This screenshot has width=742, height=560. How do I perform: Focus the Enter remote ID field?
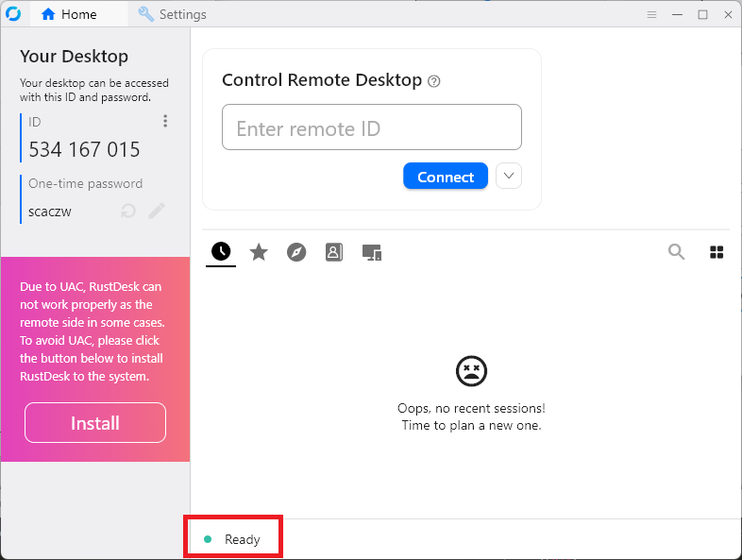point(371,127)
